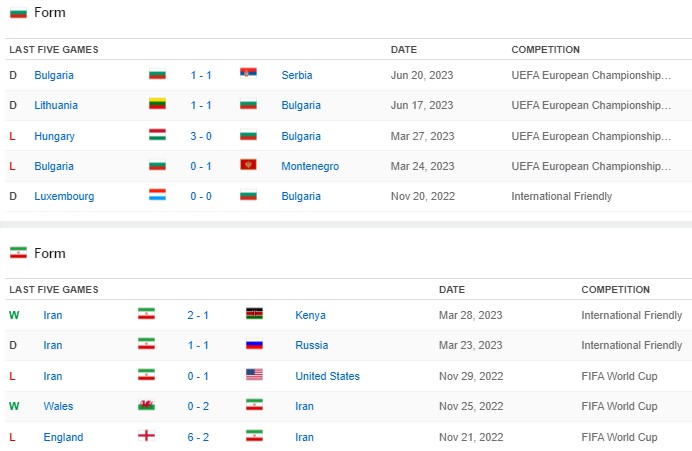Click the Wales flag icon

pos(146,404)
